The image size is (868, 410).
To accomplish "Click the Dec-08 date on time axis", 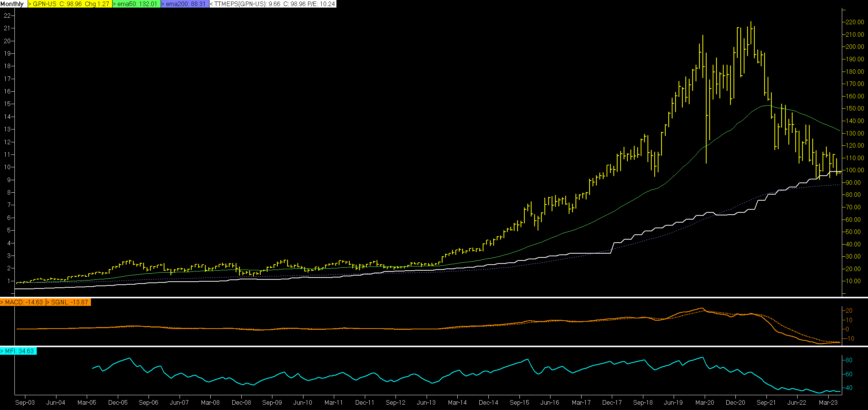I will point(241,402).
